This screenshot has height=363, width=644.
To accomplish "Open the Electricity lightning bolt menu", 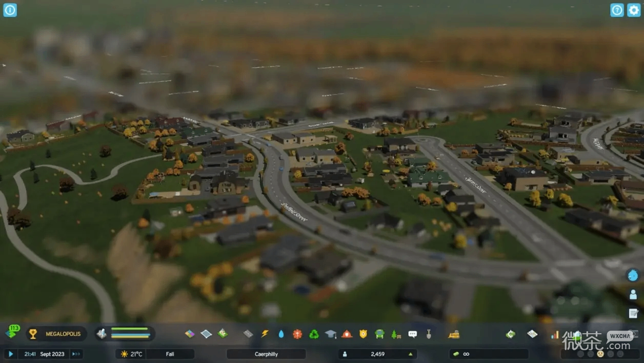I will tap(265, 334).
